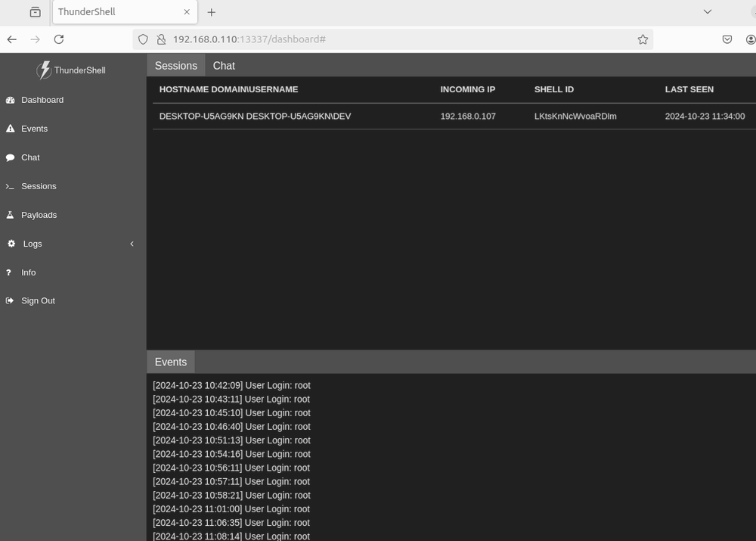This screenshot has width=756, height=541.
Task: Click the tracking protection shield icon
Action: [x=143, y=39]
